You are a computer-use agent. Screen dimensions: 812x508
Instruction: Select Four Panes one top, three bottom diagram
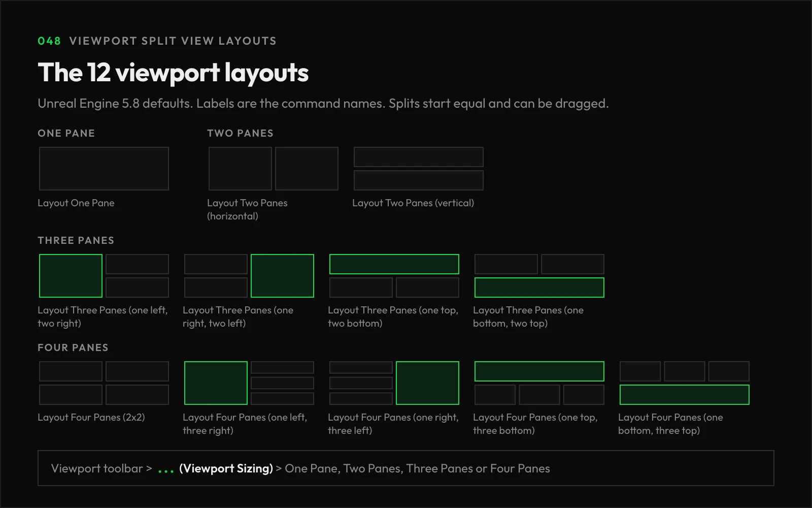coord(539,383)
